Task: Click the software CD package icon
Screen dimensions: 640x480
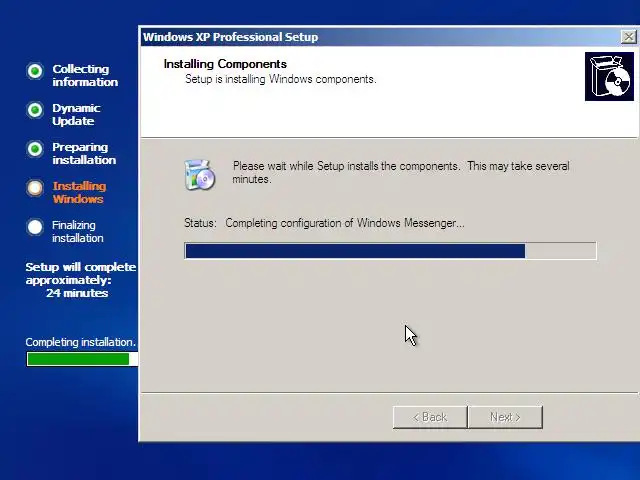Action: [x=200, y=175]
